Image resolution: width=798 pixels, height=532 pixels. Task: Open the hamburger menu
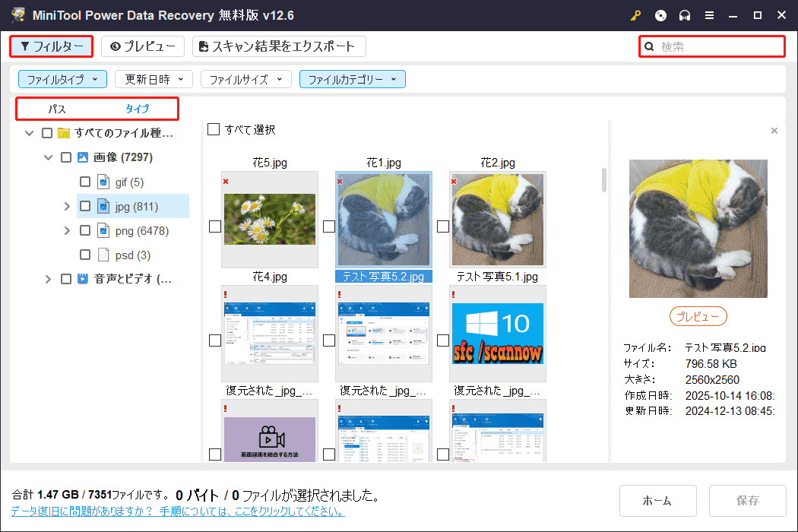[710, 15]
